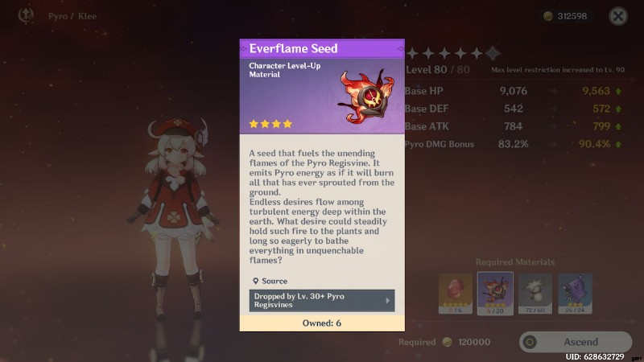Viewport: 644px width, 362px height.
Task: Click the Pyro DMG Bonus stat row
Action: 514,144
